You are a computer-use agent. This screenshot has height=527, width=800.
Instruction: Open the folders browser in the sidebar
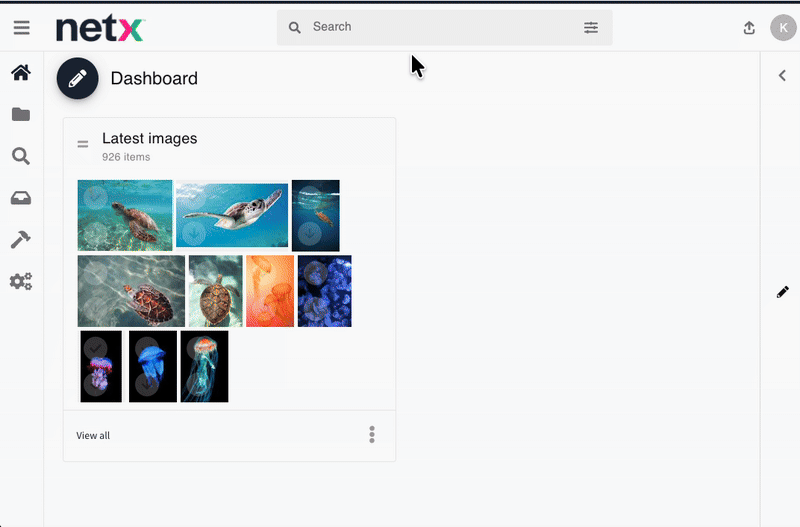coord(21,115)
